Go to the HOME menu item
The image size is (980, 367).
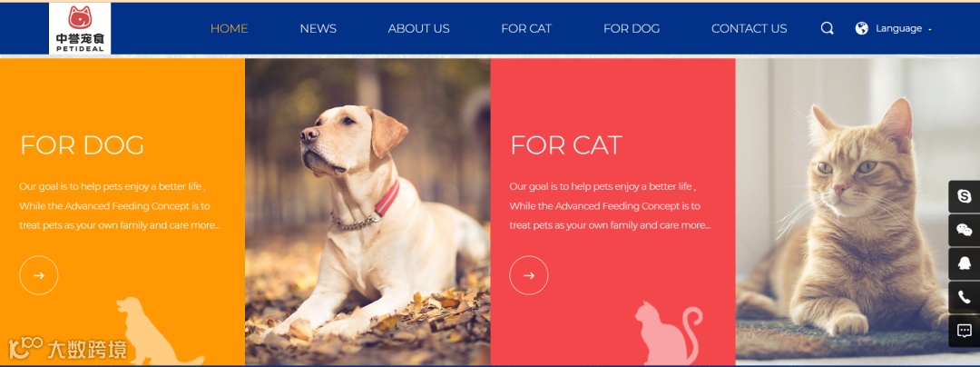[x=229, y=28]
